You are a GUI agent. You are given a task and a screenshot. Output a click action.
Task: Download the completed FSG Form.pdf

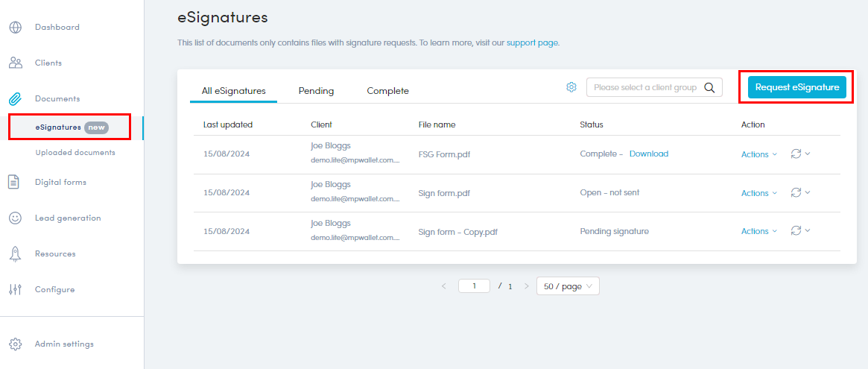pyautogui.click(x=648, y=154)
